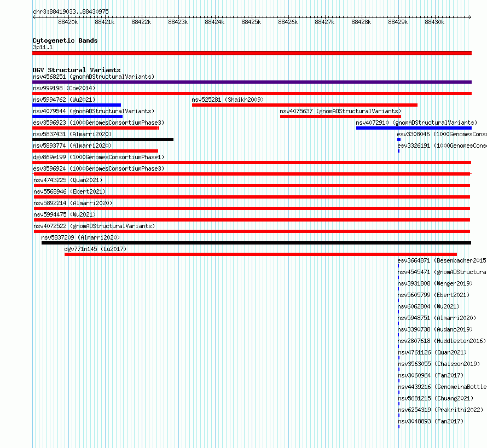Open nsv5893774 (Almarri2020) label
Image resolution: width=487 pixels, height=448 pixels.
pos(72,146)
